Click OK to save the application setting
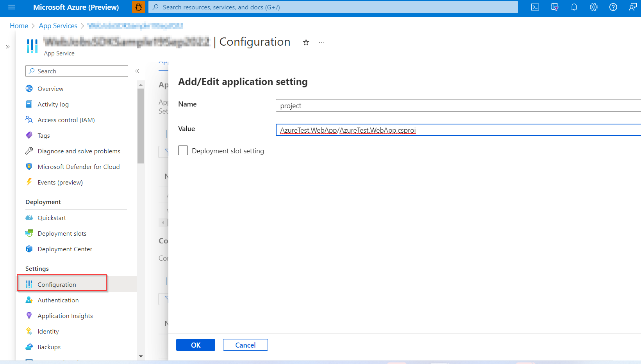 tap(196, 345)
